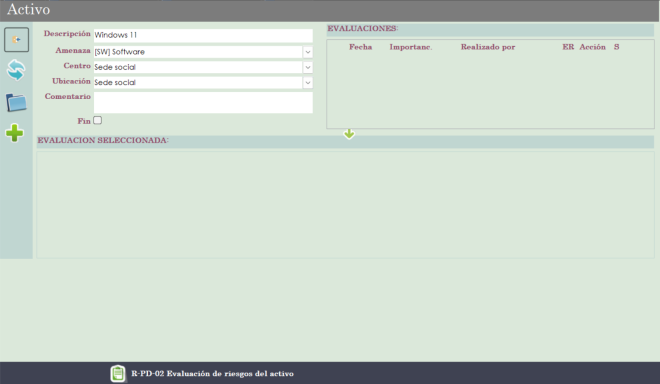
Task: Click the green down arrow below evaluations
Action: pyautogui.click(x=349, y=134)
